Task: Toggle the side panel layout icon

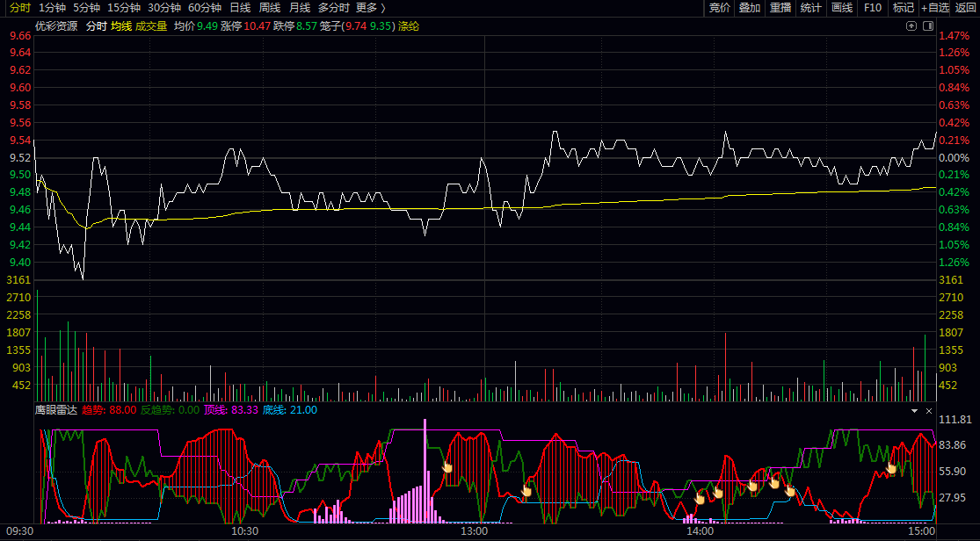Action: point(928,25)
